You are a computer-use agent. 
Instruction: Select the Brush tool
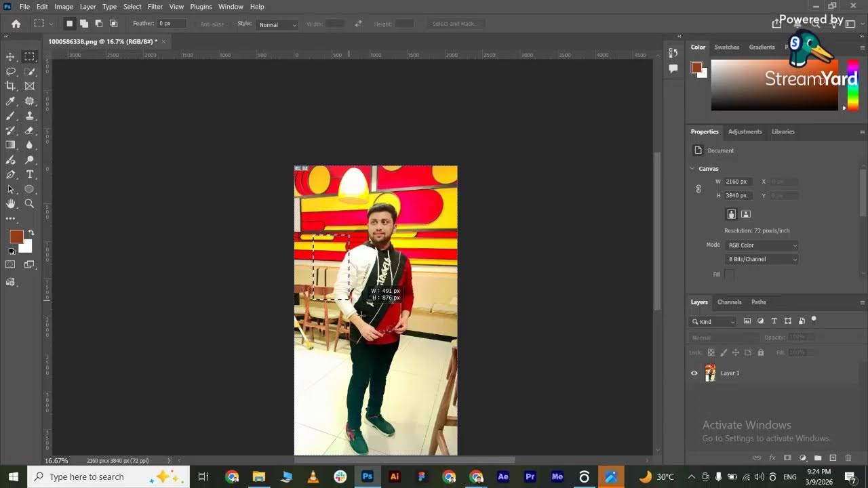[10, 116]
